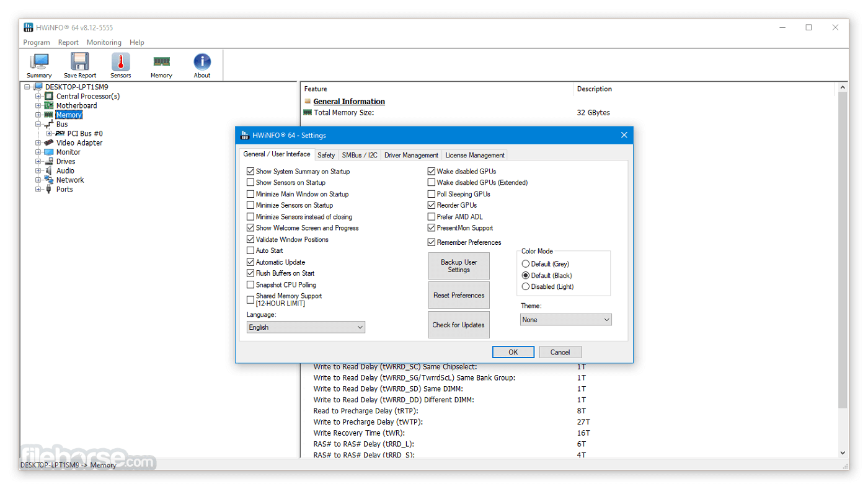868x489 pixels.
Task: Expand the Central Processor(s) node
Action: [x=38, y=96]
